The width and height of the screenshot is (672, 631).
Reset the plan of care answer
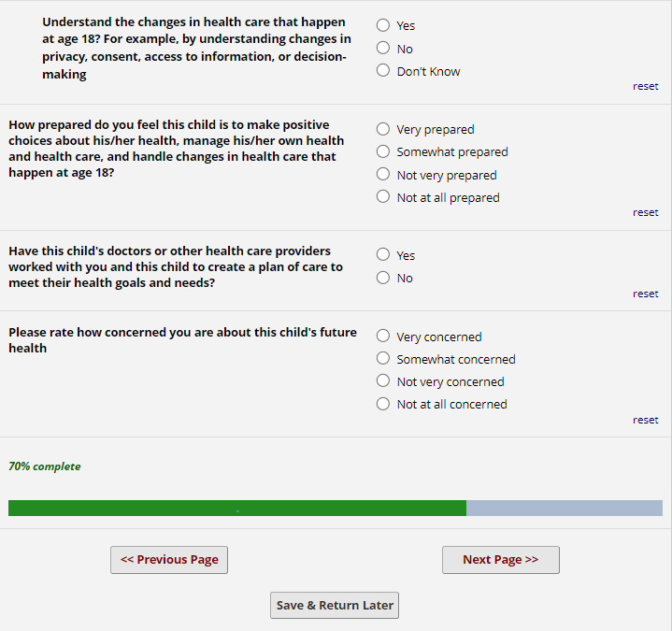click(x=645, y=294)
